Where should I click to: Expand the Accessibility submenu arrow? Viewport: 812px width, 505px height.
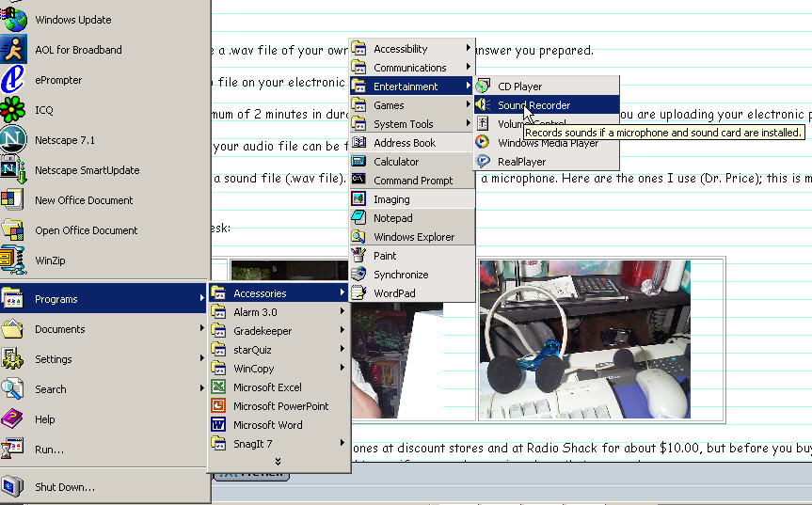(x=468, y=48)
